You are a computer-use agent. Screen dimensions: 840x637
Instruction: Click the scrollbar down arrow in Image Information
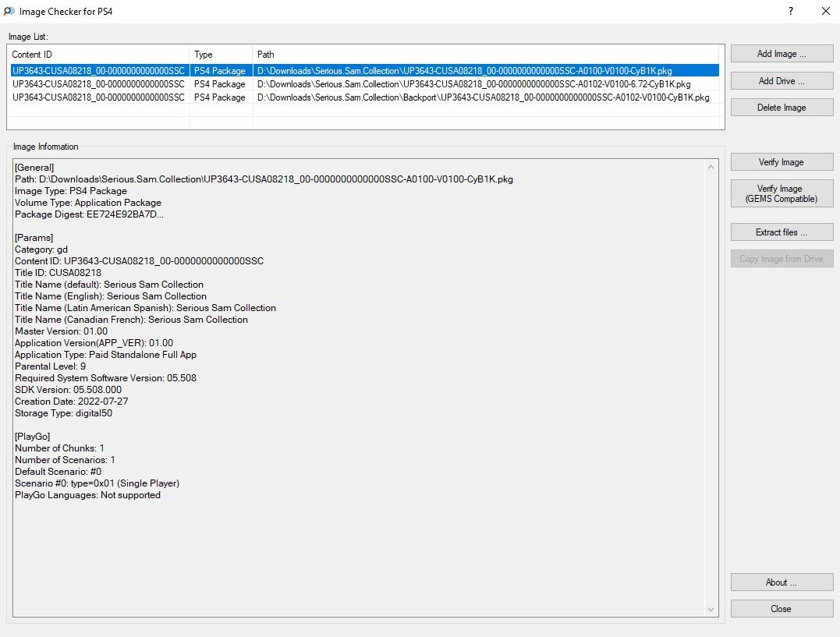pyautogui.click(x=711, y=609)
